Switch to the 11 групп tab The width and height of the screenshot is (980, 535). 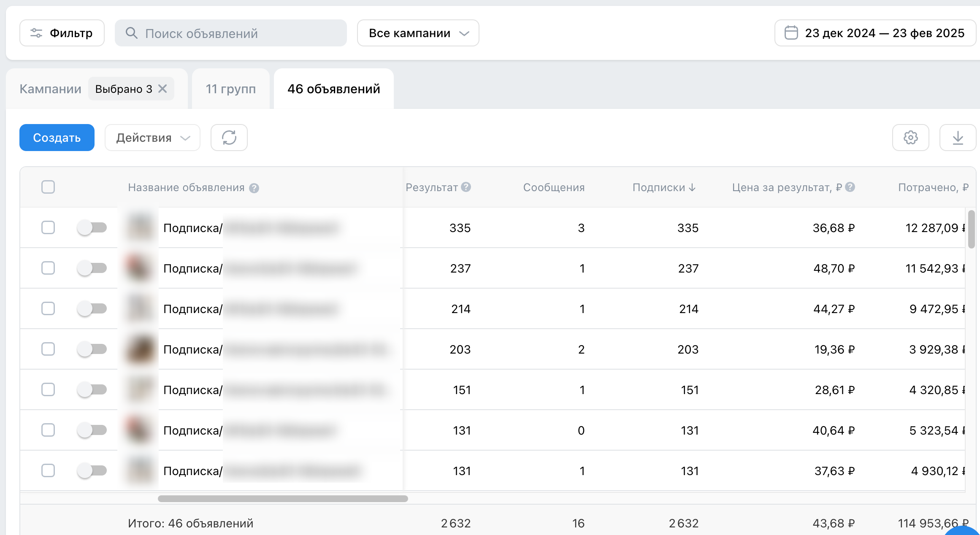[x=230, y=89]
